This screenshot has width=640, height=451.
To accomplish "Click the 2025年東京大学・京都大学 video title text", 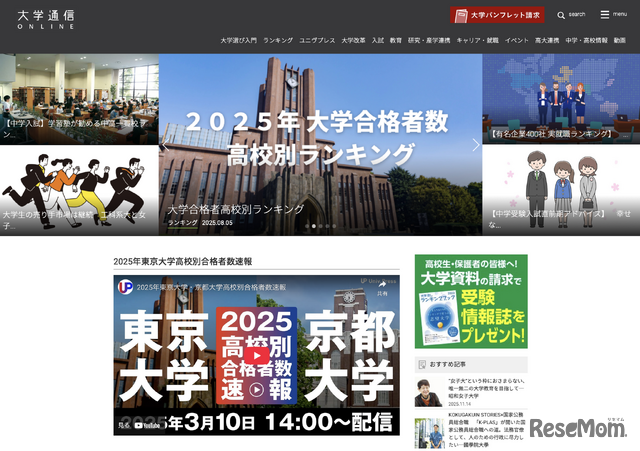I will click(211, 287).
